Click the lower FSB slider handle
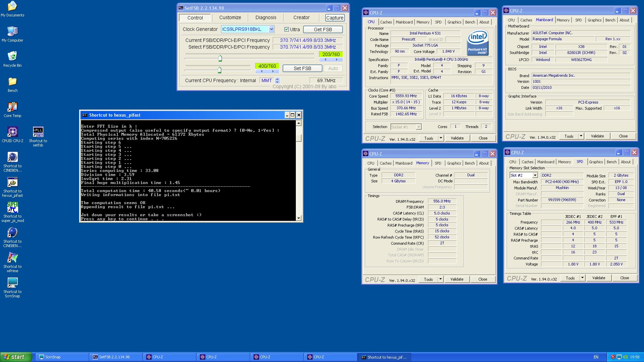Image resolution: width=644 pixels, height=362 pixels. coord(219,70)
